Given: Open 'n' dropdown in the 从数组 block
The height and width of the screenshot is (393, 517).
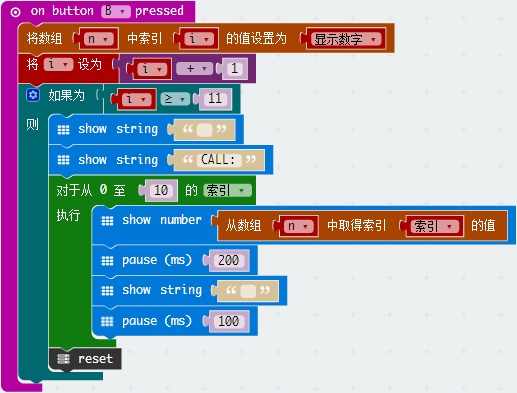Looking at the screenshot, I should coord(299,226).
